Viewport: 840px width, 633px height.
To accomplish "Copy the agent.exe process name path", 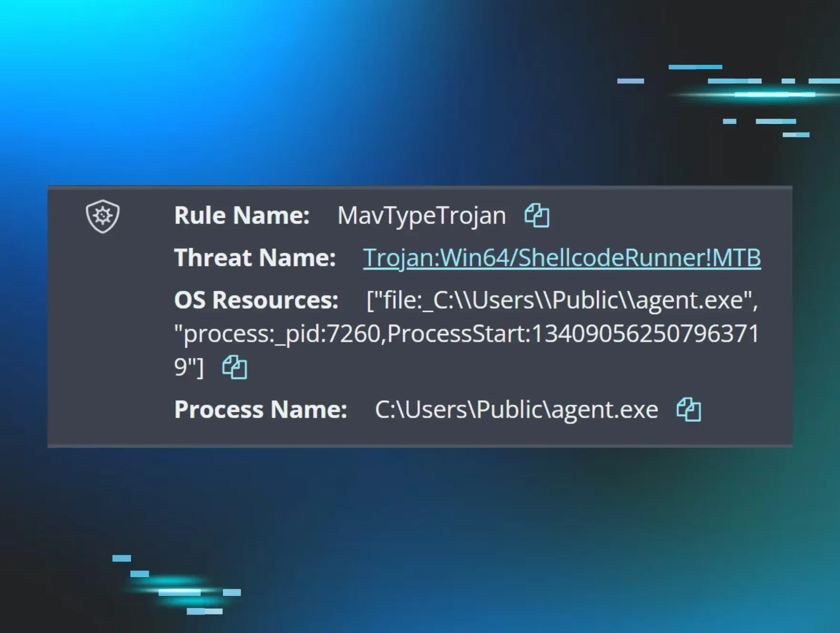I will pos(688,410).
